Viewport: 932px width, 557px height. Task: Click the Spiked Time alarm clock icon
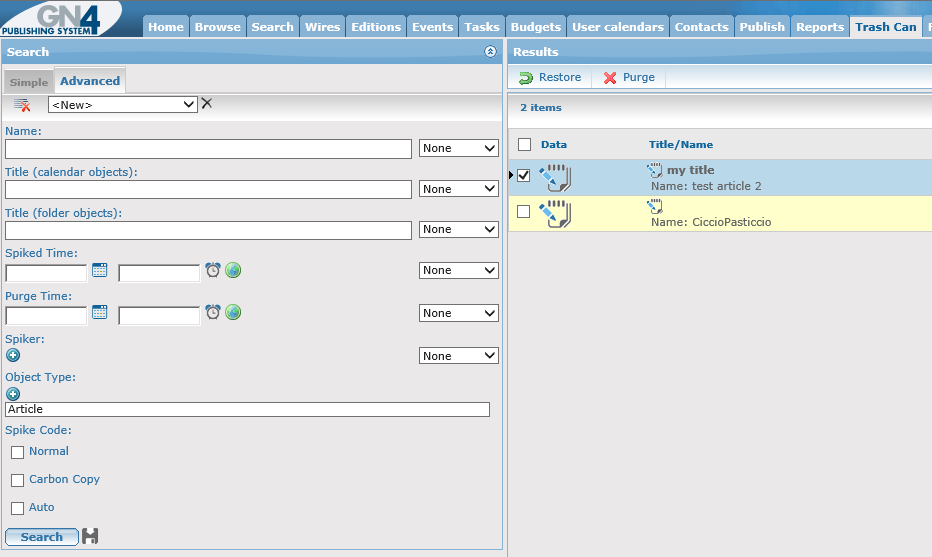213,270
